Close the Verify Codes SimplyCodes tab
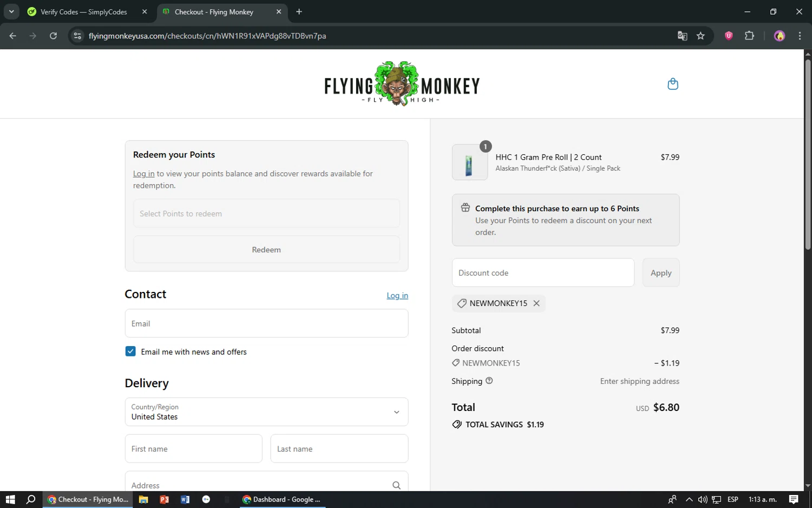Viewport: 812px width, 508px height. pos(145,11)
